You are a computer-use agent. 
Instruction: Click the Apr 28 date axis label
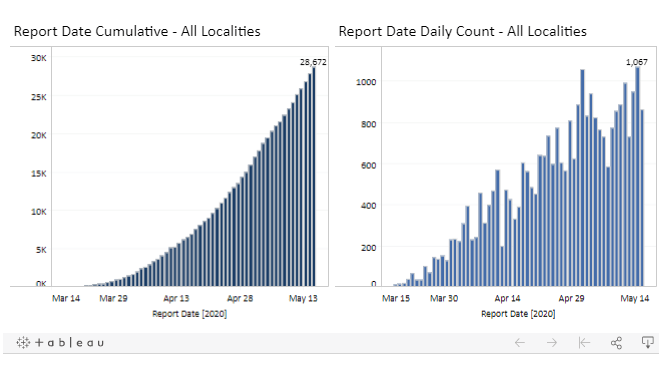coord(240,298)
